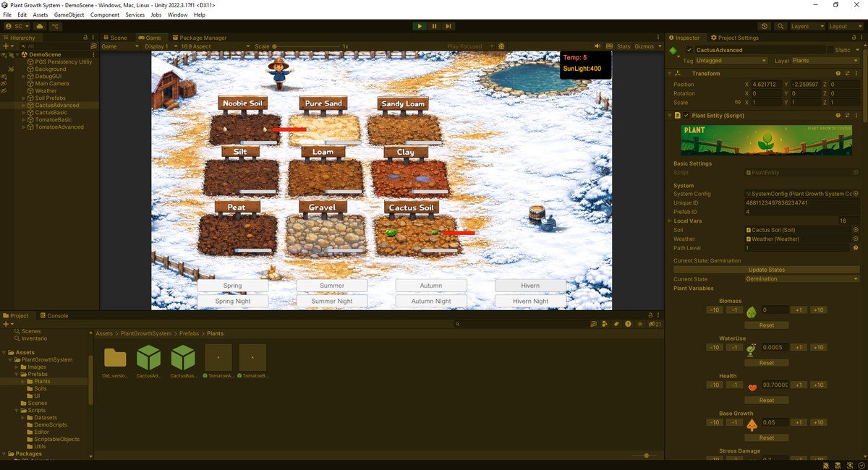Toggle the Static checkbox

830,50
